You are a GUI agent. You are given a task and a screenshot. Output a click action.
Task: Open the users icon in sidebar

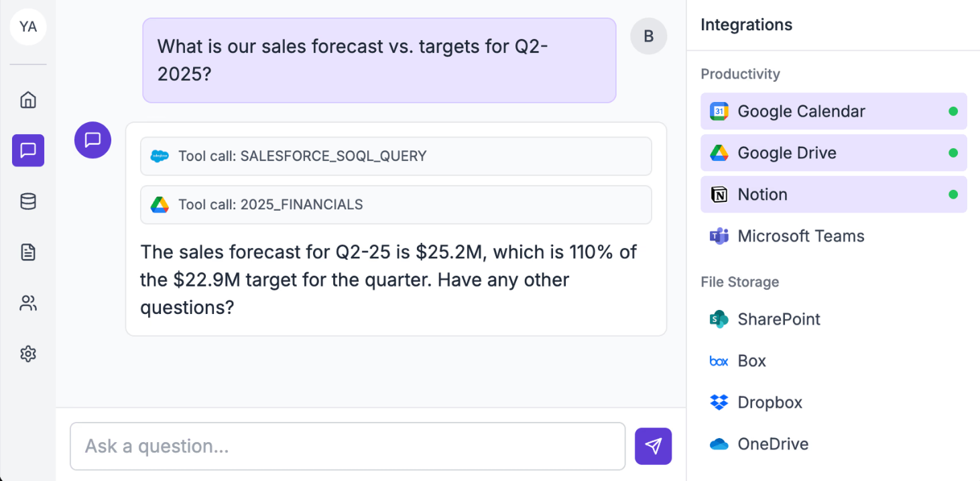point(28,303)
